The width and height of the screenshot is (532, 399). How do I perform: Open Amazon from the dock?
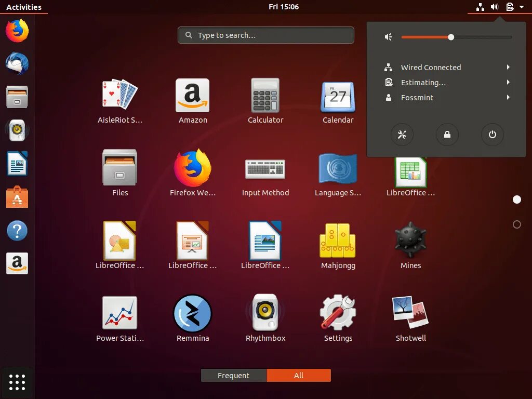point(17,263)
